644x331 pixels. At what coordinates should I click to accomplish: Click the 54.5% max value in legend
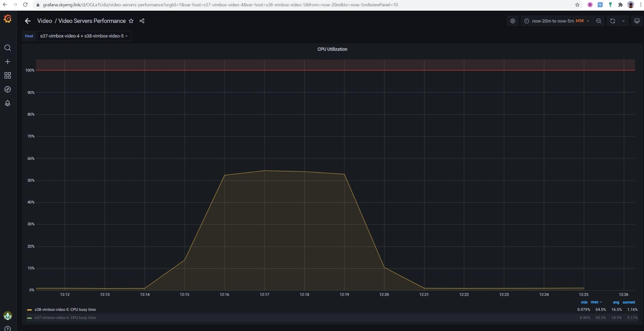(600, 310)
